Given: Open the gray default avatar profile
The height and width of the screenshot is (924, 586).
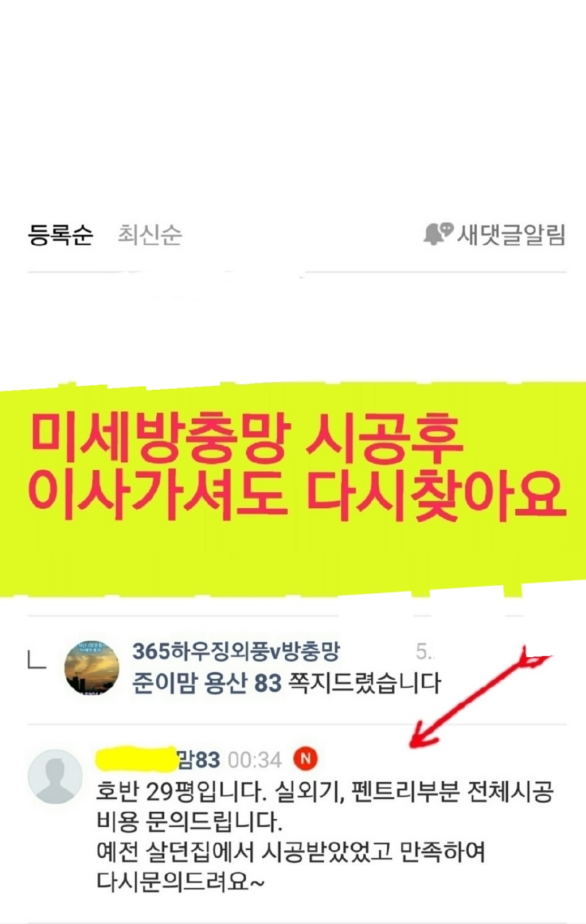Looking at the screenshot, I should [55, 776].
